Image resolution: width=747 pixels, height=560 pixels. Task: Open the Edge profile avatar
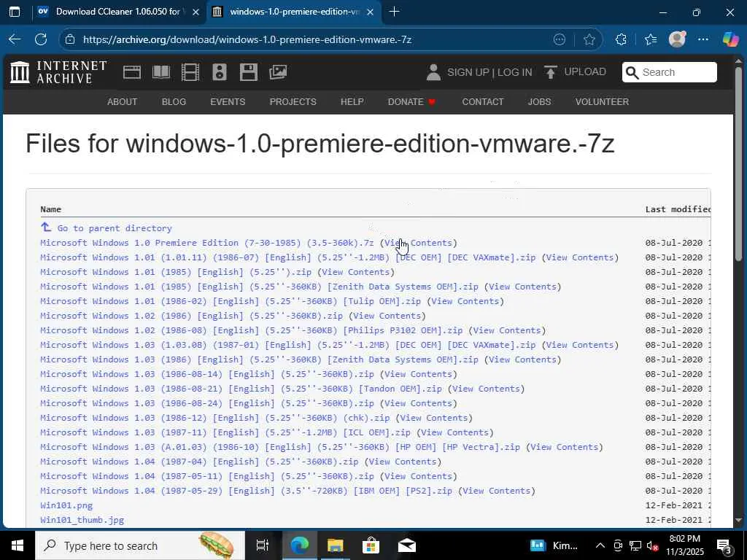[x=677, y=39]
